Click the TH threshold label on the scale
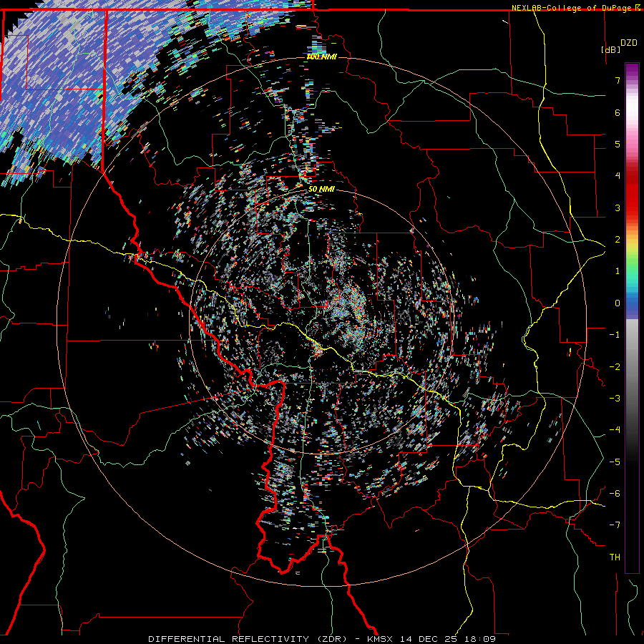The height and width of the screenshot is (644, 644). pyautogui.click(x=615, y=557)
